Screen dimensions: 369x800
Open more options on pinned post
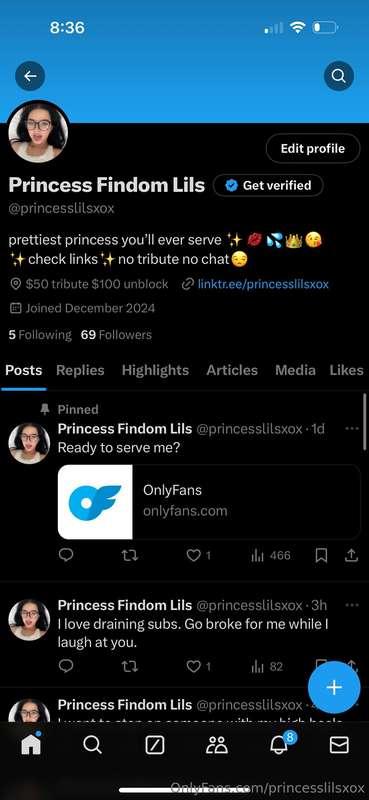(x=352, y=429)
